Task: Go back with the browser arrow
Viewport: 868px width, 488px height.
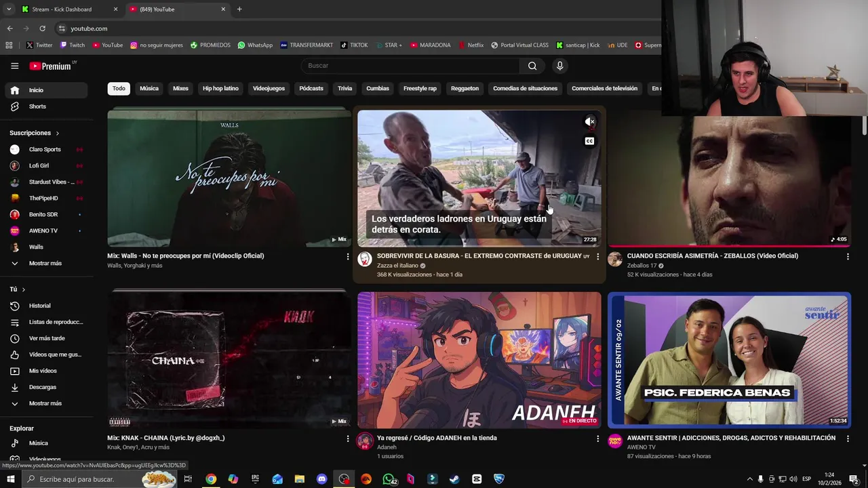Action: [x=9, y=28]
